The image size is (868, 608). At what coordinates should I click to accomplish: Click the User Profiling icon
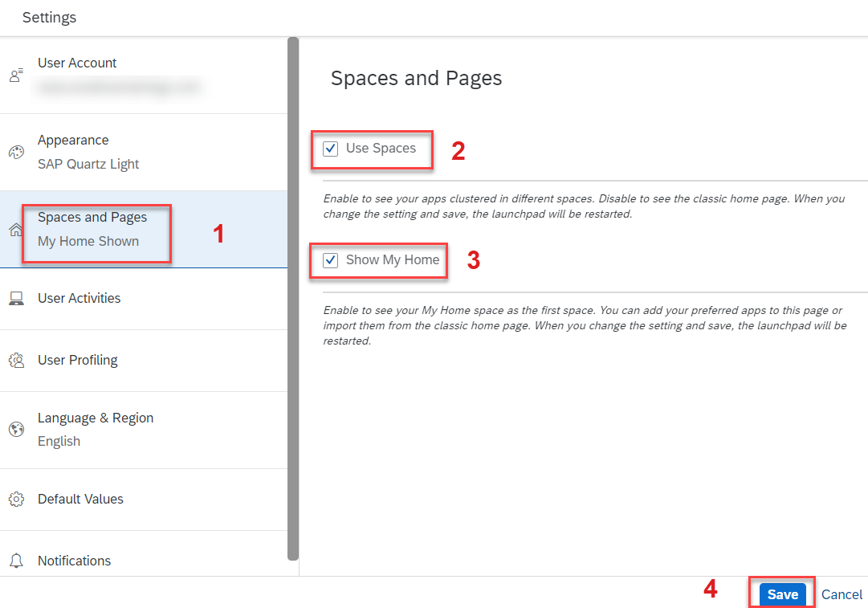coord(16,361)
